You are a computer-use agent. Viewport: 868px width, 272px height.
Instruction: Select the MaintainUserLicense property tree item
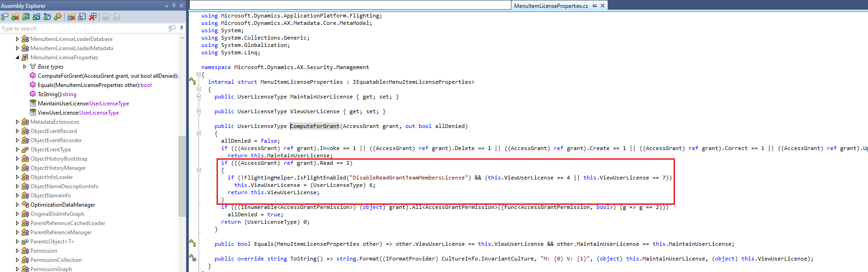pyautogui.click(x=83, y=104)
